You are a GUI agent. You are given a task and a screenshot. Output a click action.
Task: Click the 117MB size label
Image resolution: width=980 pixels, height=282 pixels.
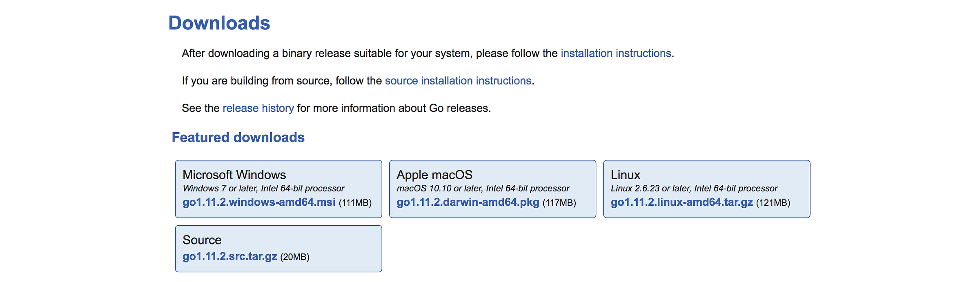point(559,203)
